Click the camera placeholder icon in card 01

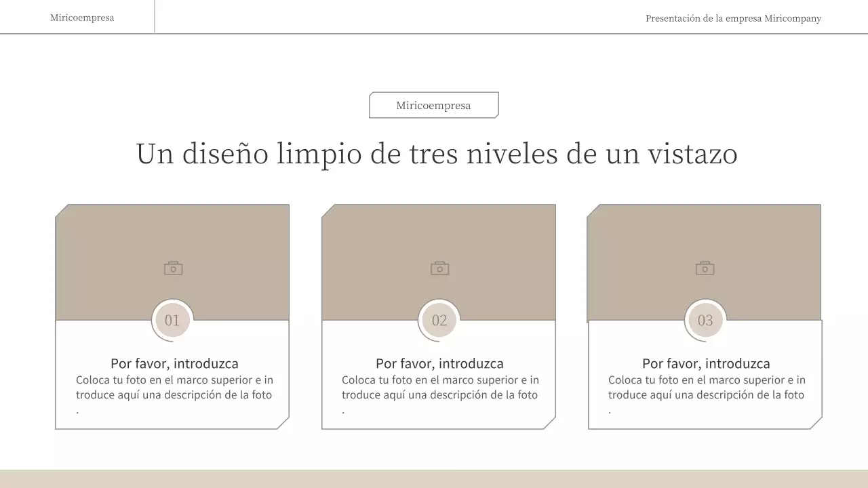coord(172,267)
